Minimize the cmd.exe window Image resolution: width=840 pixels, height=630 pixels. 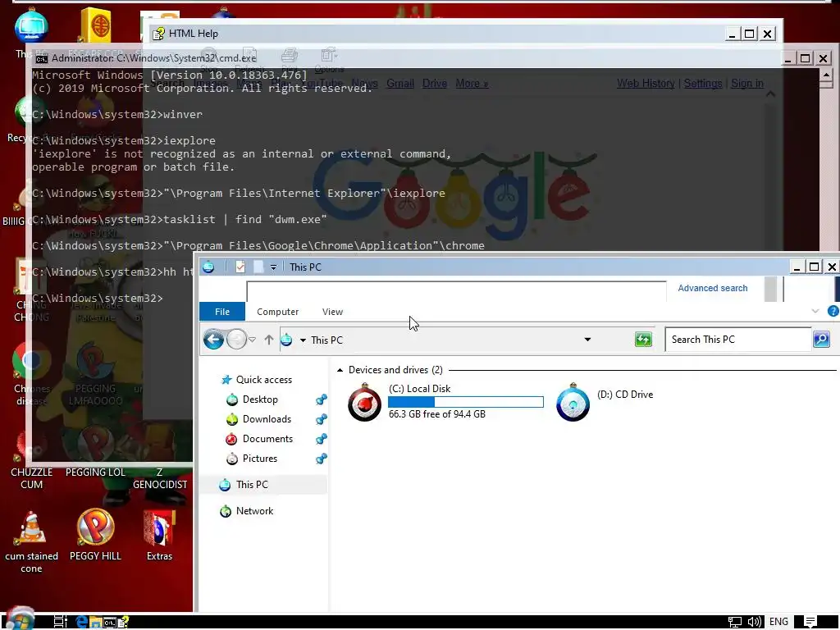tap(787, 58)
